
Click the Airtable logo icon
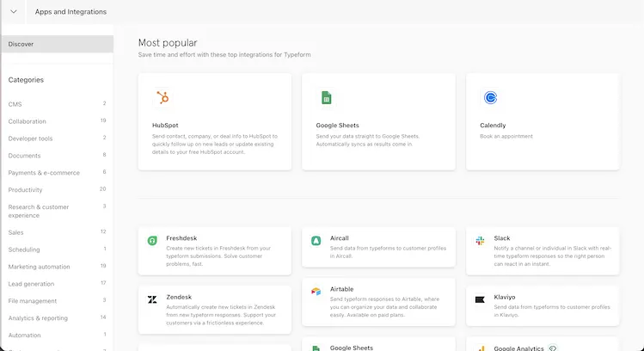(x=316, y=292)
